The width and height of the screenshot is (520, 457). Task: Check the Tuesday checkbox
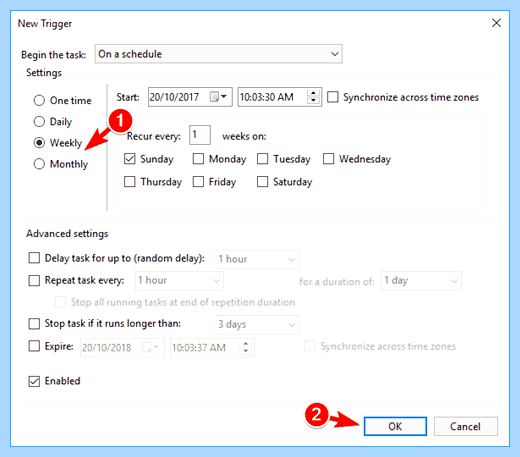pyautogui.click(x=262, y=159)
